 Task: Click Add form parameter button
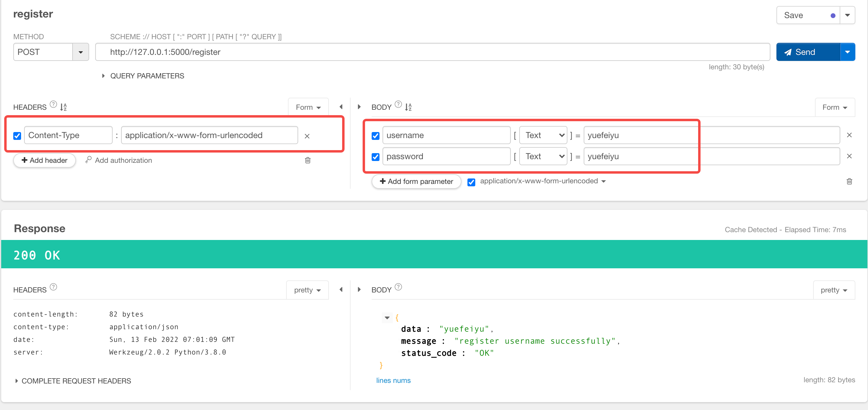417,181
